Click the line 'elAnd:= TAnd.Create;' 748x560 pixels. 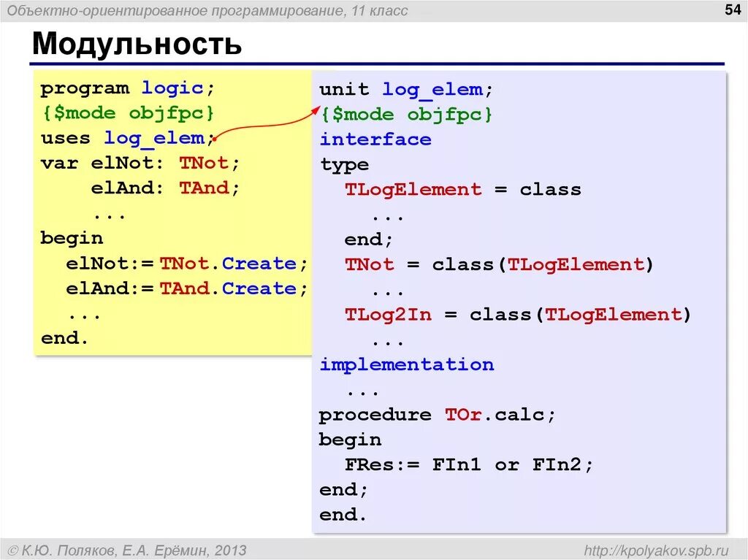[186, 288]
